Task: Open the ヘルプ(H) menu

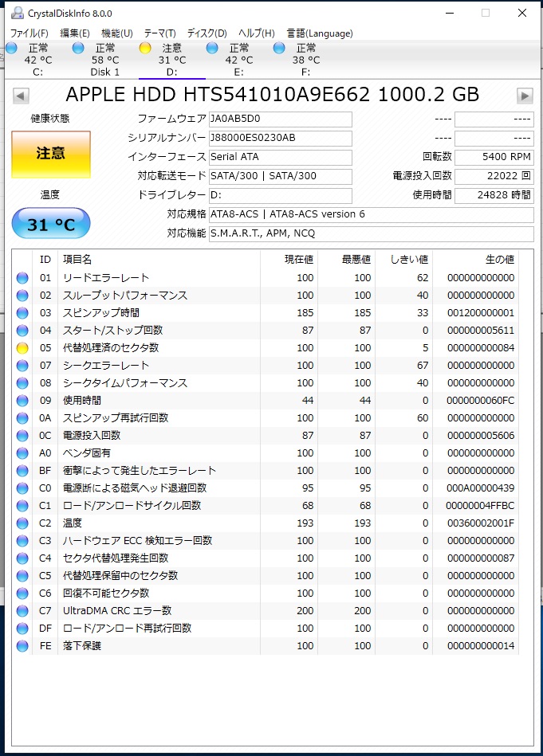Action: pyautogui.click(x=256, y=33)
